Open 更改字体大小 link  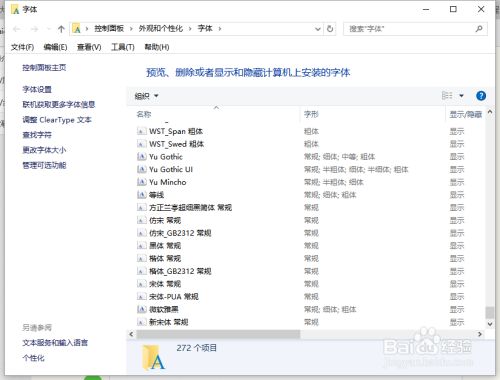coord(44,150)
